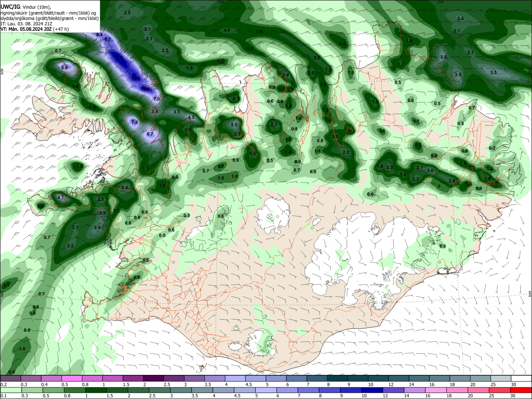532x399 pixels.
Task: Click light pink 16–18 rain swatch
Action: [x=436, y=390]
